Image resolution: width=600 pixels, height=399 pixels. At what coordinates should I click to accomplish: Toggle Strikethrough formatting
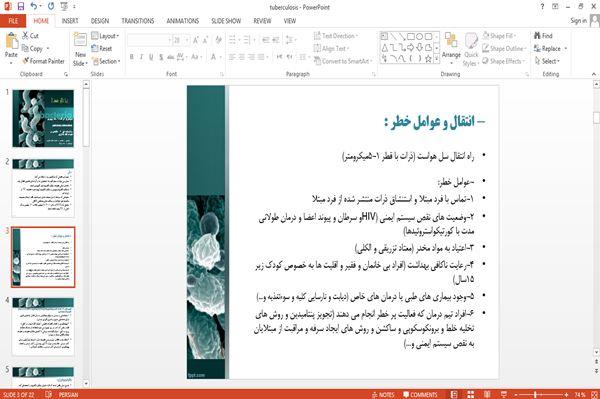click(x=171, y=57)
